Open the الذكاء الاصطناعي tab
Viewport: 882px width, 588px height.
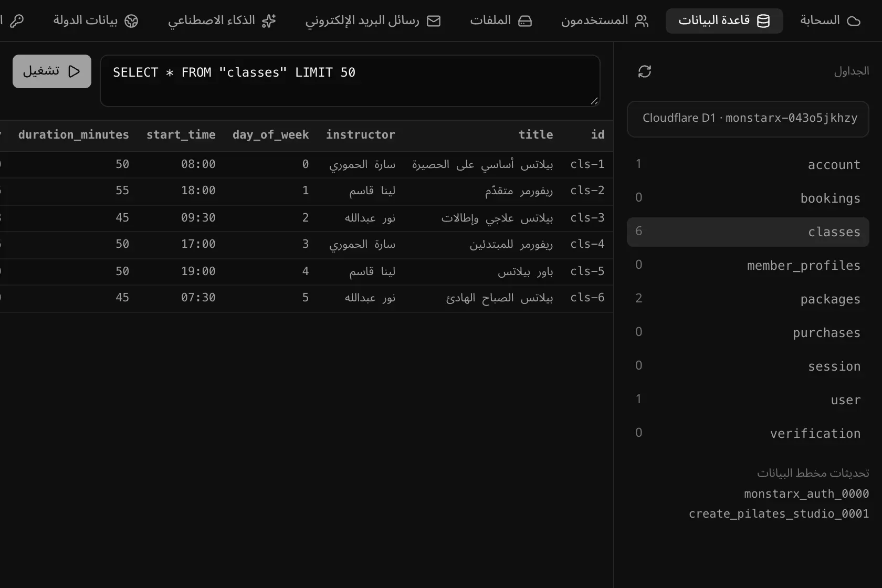pos(222,21)
